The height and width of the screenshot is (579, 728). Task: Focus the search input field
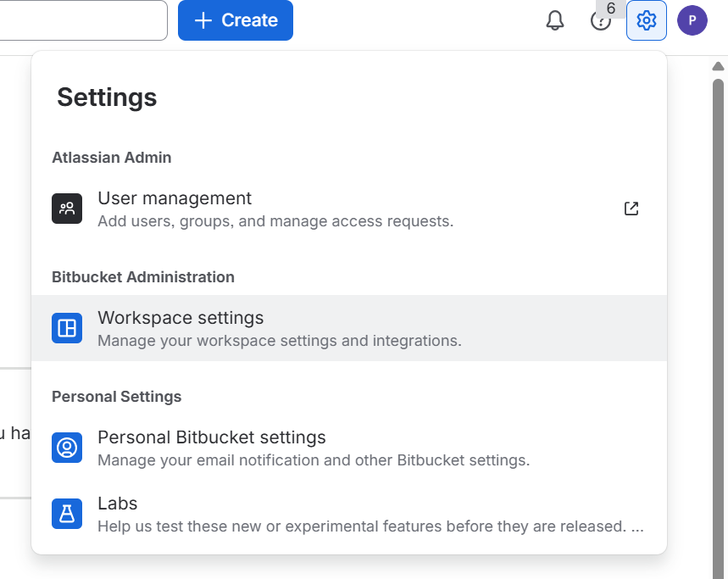coord(84,20)
